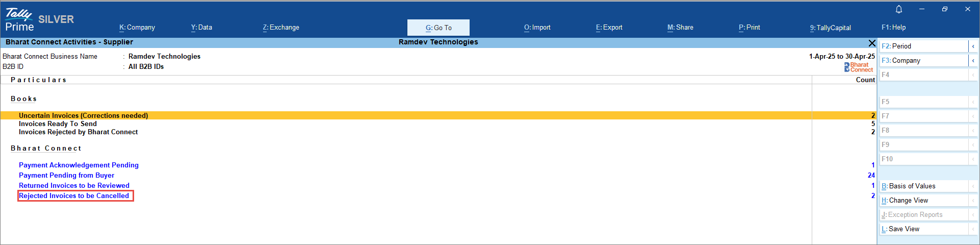
Task: Select Invoices Ready To Send row
Action: 58,124
